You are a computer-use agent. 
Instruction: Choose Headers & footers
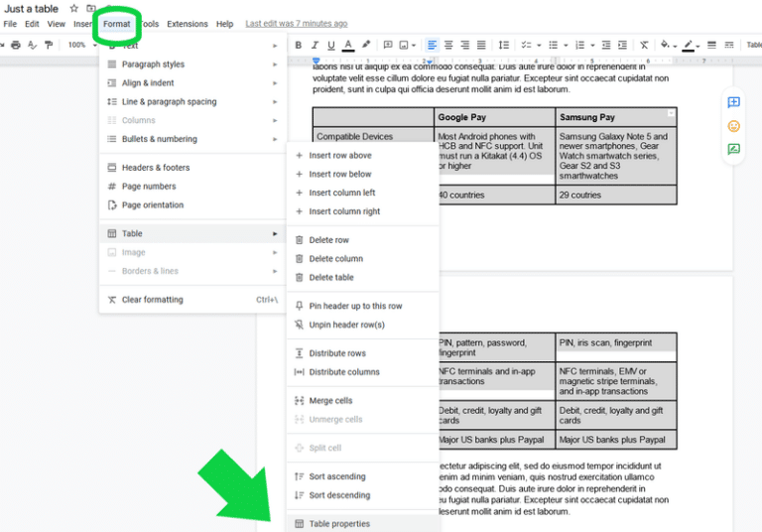tap(192, 168)
